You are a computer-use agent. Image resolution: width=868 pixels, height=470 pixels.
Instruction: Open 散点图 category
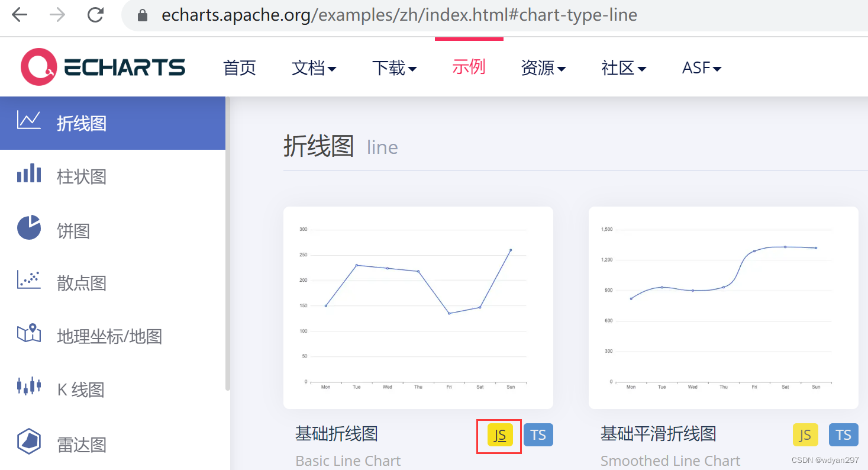(82, 283)
